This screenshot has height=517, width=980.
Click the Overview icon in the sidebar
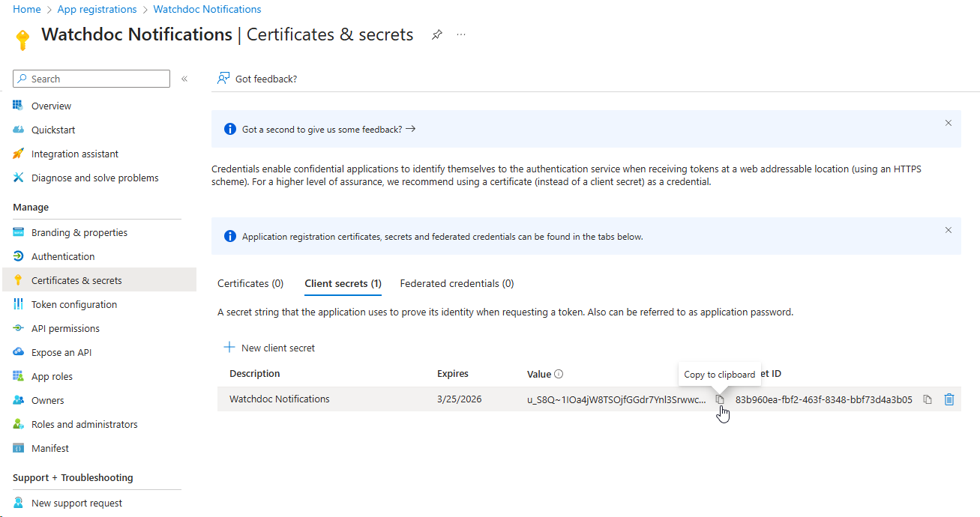(x=19, y=106)
